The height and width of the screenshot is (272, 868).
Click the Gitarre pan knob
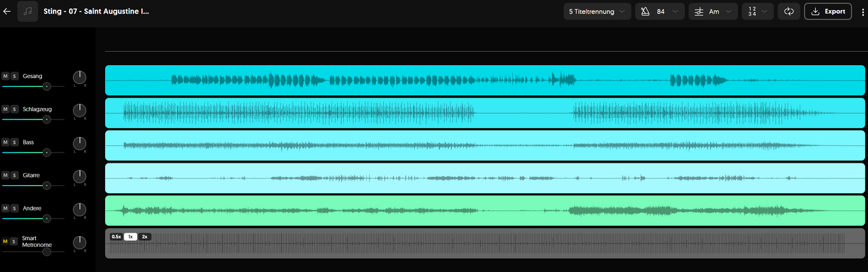pos(79,176)
